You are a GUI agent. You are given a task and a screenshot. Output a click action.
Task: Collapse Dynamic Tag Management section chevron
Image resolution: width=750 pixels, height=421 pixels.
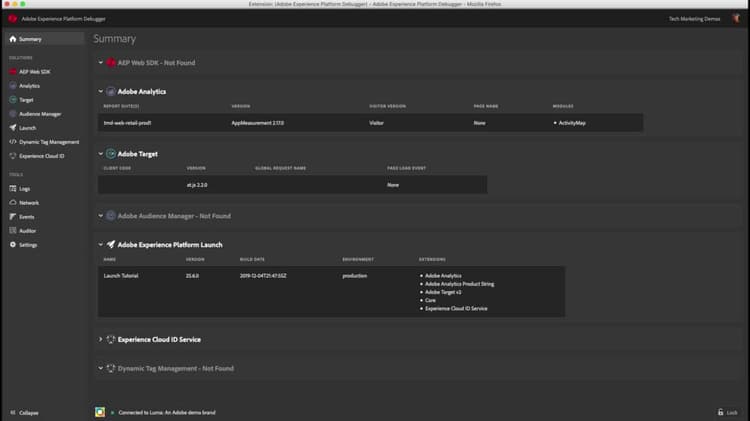[100, 368]
